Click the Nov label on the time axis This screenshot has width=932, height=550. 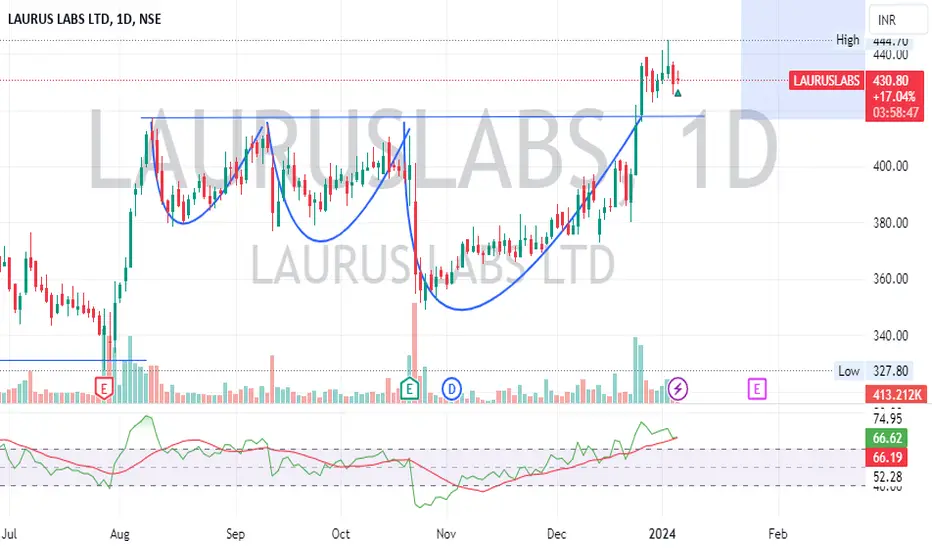446,534
